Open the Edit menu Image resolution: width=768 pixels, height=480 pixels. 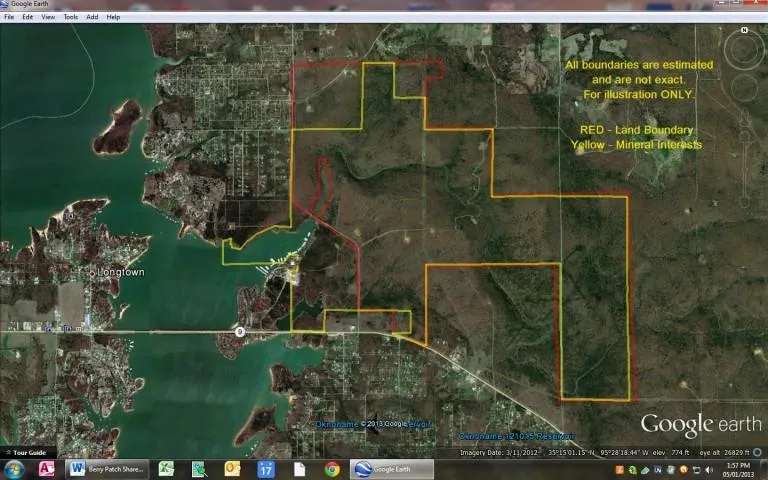pyautogui.click(x=27, y=17)
